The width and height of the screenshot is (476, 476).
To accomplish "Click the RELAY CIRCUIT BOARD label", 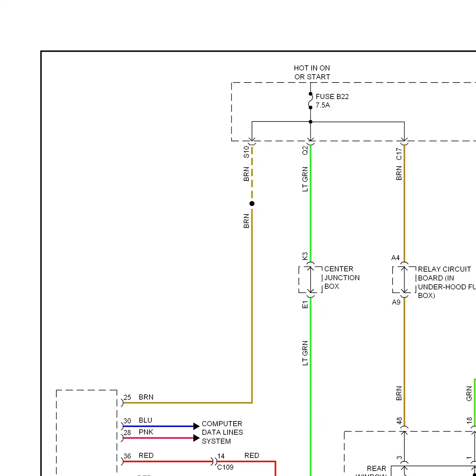I will point(446,282).
